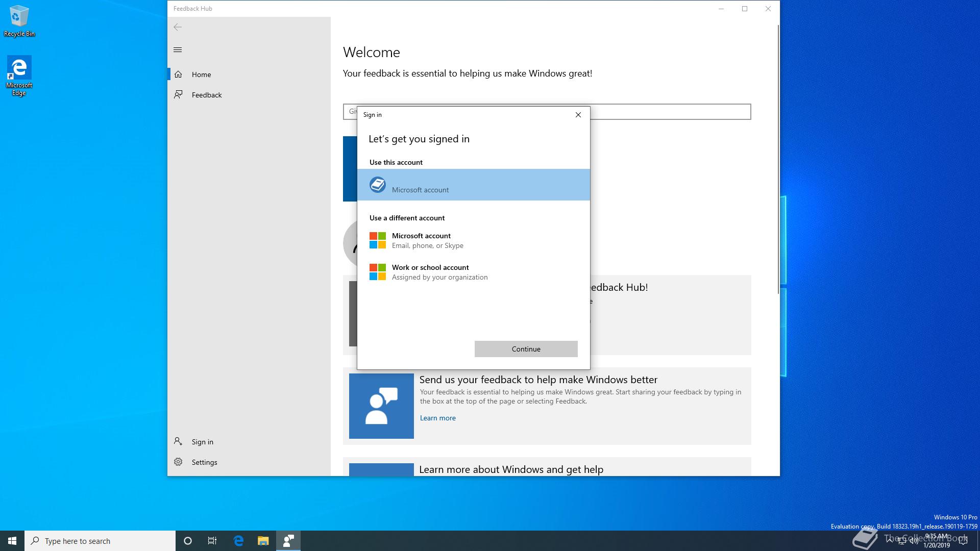Open the Windows Start menu
Image resolution: width=980 pixels, height=551 pixels.
pyautogui.click(x=12, y=541)
